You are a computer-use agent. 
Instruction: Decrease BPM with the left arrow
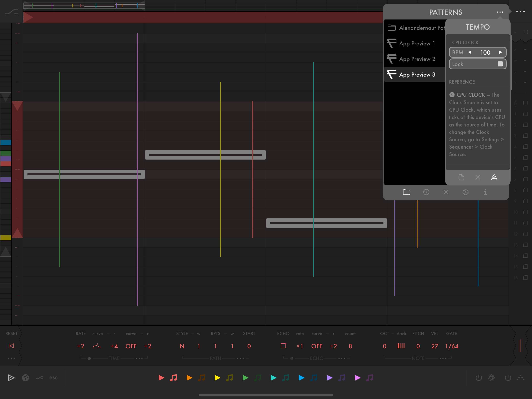click(469, 52)
